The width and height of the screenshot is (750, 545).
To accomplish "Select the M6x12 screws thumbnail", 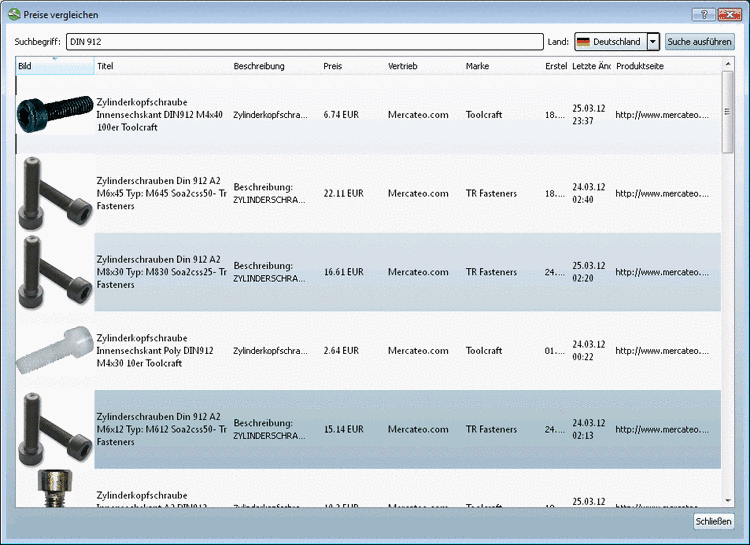I will [55, 429].
